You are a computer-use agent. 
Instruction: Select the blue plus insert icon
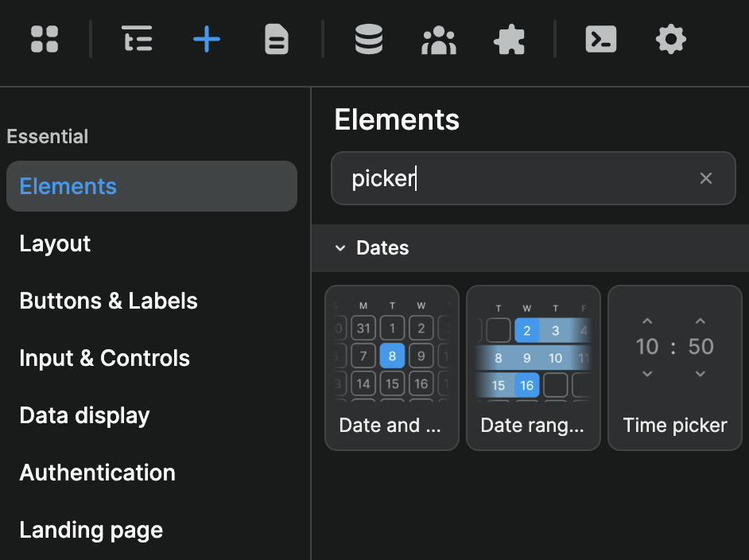207,39
